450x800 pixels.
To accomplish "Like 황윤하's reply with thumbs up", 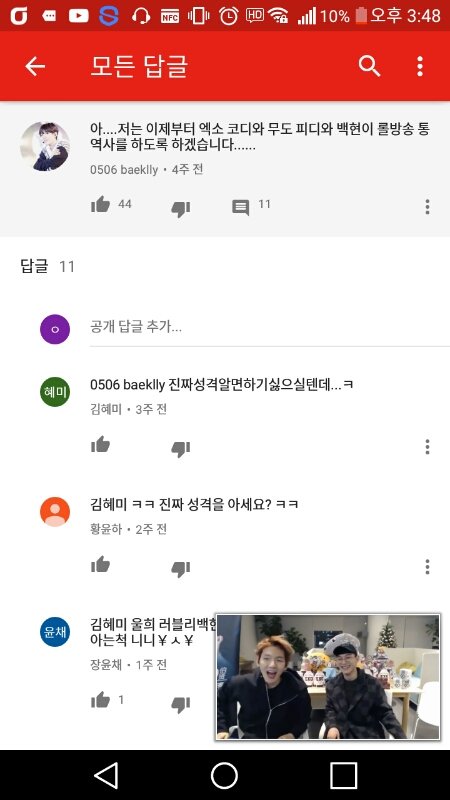I will [x=101, y=565].
